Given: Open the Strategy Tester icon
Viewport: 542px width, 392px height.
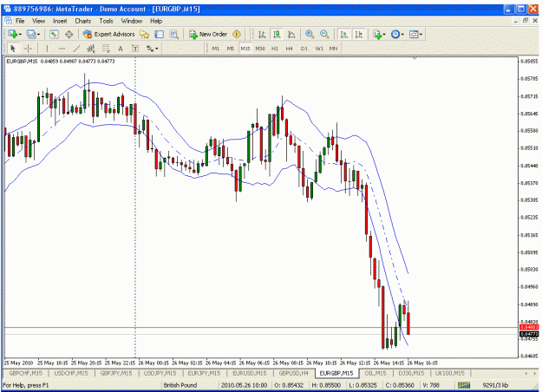Looking at the screenshot, I should tap(173, 34).
